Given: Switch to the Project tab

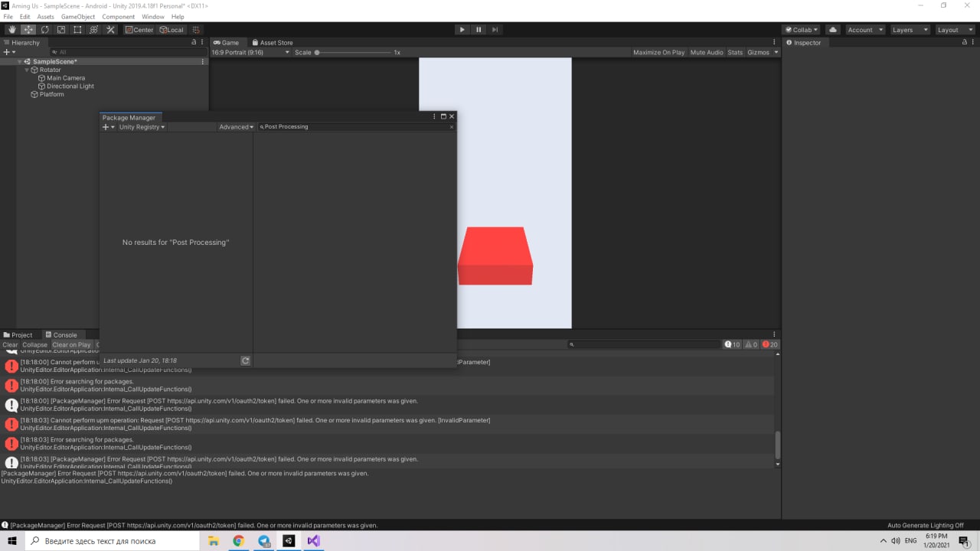Looking at the screenshot, I should (18, 335).
